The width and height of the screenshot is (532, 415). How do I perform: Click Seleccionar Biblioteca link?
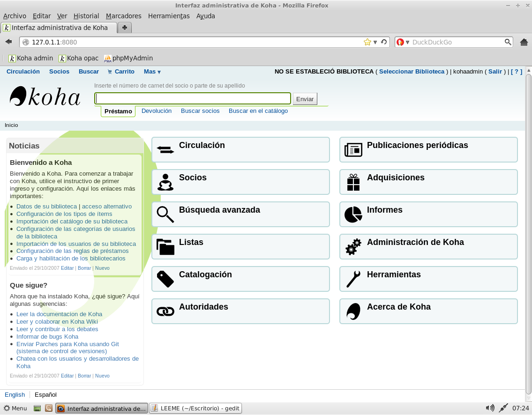[x=412, y=72]
